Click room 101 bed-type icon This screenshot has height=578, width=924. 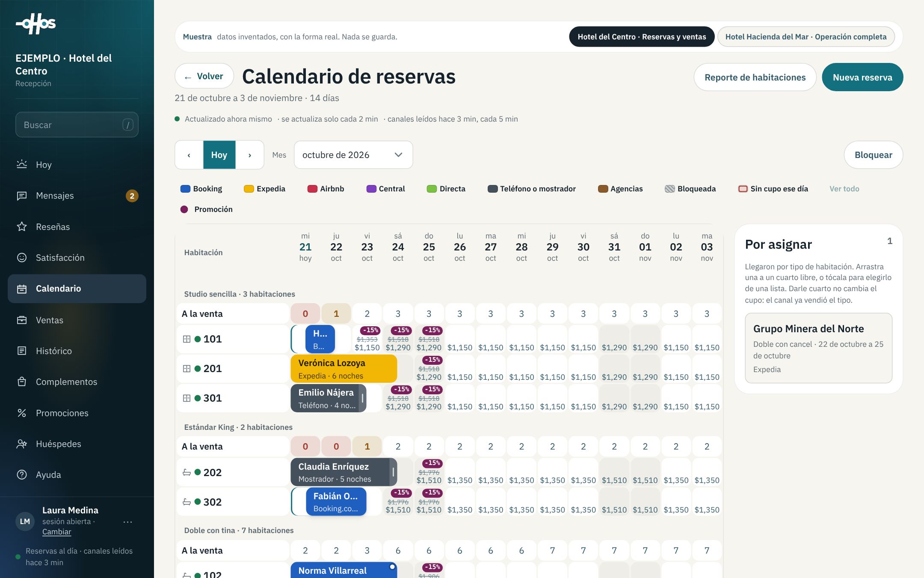[187, 339]
